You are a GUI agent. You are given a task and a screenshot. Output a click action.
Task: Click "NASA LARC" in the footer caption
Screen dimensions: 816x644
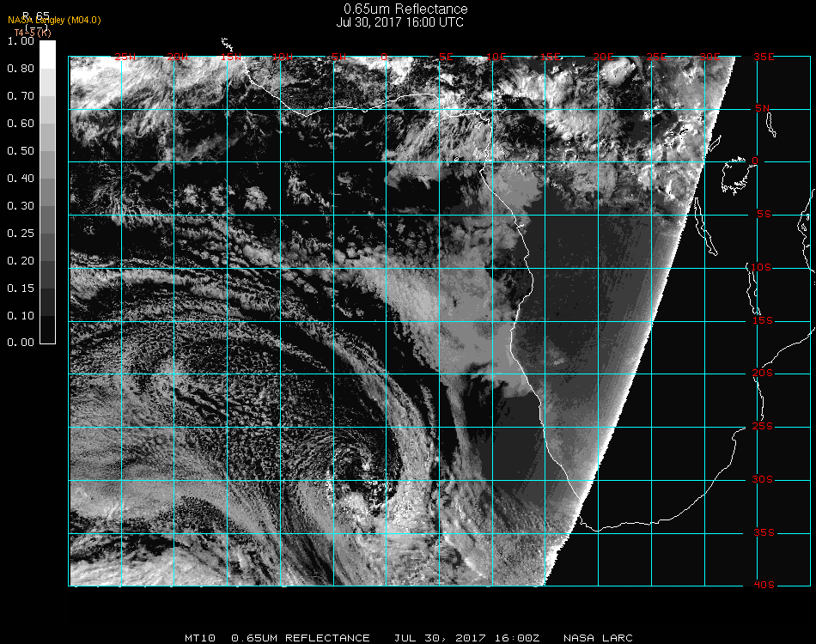coord(598,638)
